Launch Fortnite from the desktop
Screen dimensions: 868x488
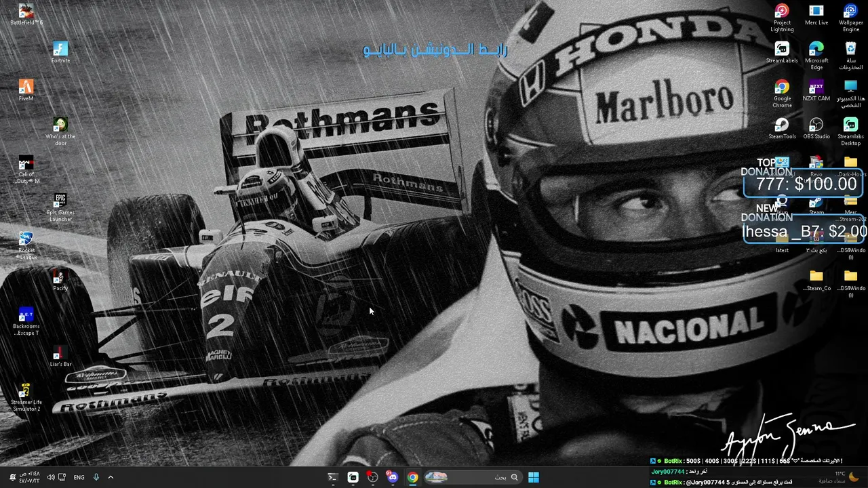(60, 52)
